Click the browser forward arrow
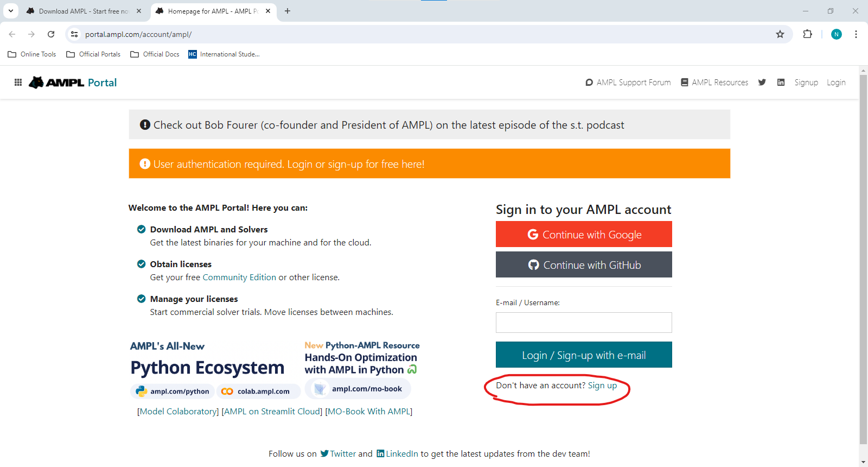This screenshot has height=467, width=868. (x=31, y=34)
